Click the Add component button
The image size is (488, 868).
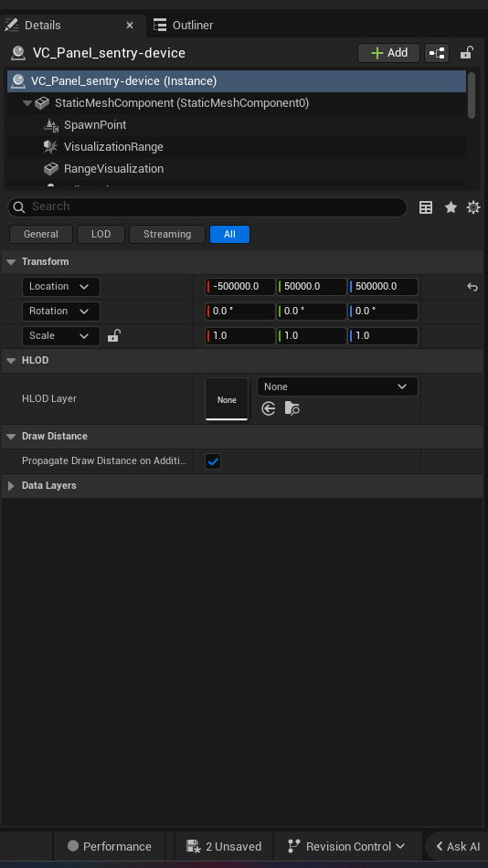[389, 53]
